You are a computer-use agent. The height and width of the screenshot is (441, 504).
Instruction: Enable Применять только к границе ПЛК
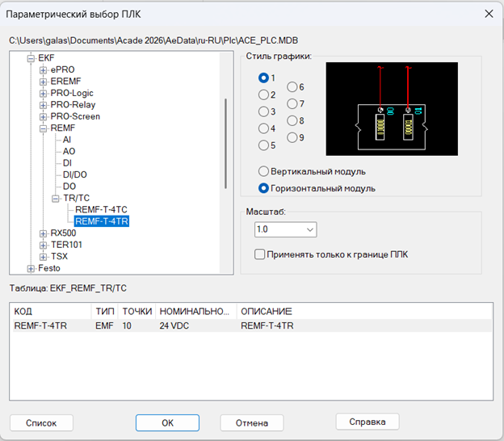[x=260, y=254]
